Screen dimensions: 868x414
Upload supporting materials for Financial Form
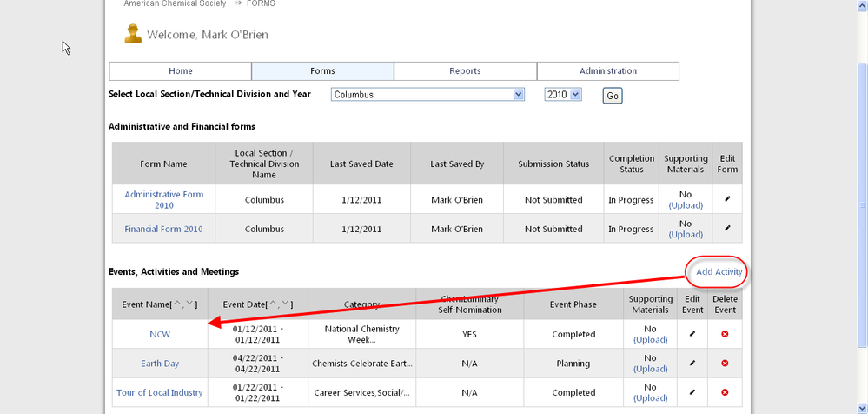[686, 235]
